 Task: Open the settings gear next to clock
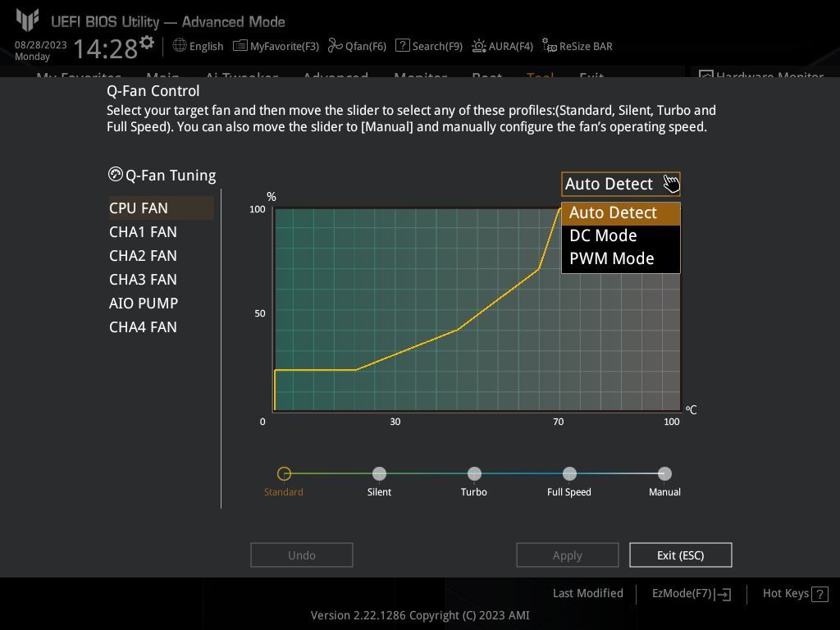tap(147, 43)
